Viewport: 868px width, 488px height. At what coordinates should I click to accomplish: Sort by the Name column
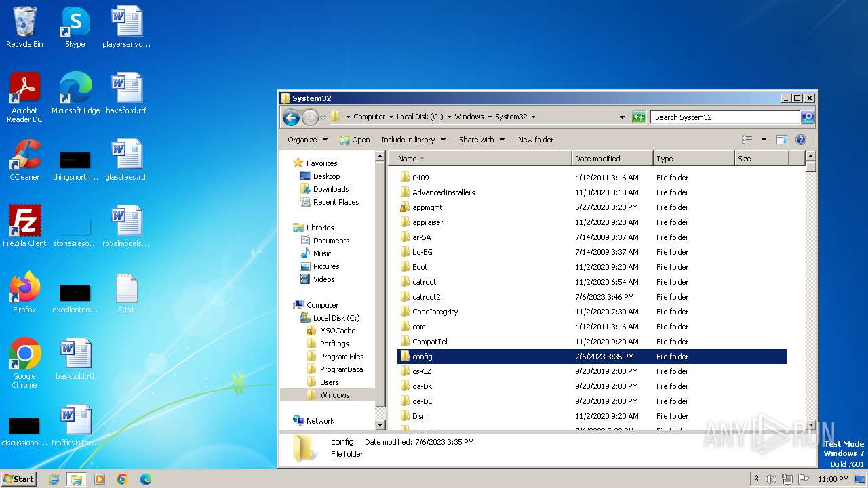[481, 159]
